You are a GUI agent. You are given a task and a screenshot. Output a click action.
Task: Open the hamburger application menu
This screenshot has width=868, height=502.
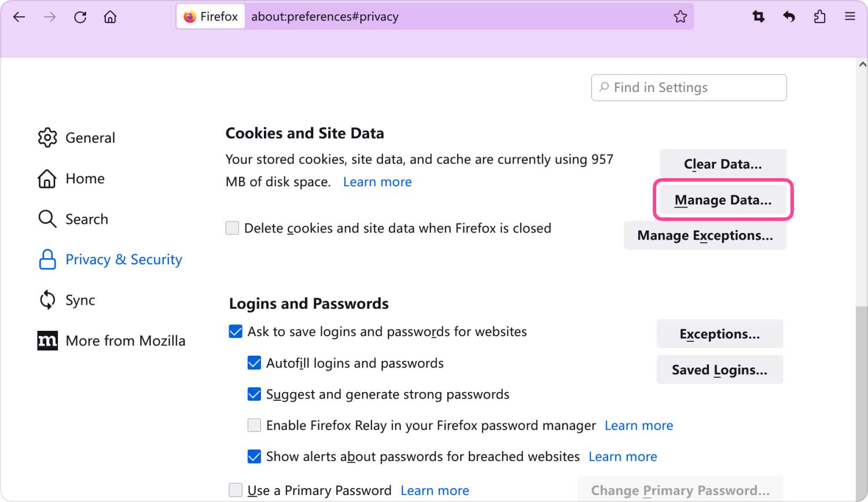click(x=849, y=16)
